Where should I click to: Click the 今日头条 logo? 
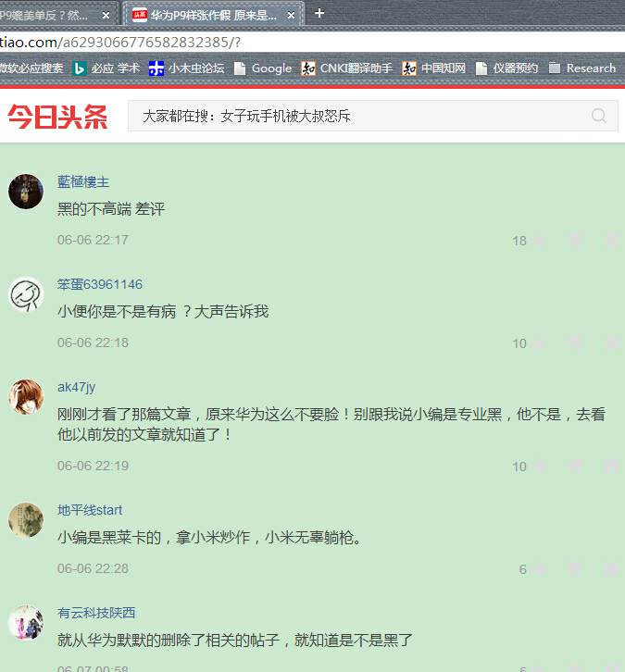pos(57,116)
